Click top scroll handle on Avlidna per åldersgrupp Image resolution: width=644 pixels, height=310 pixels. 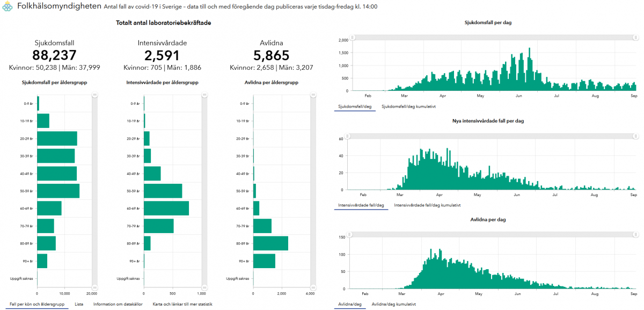pyautogui.click(x=314, y=95)
